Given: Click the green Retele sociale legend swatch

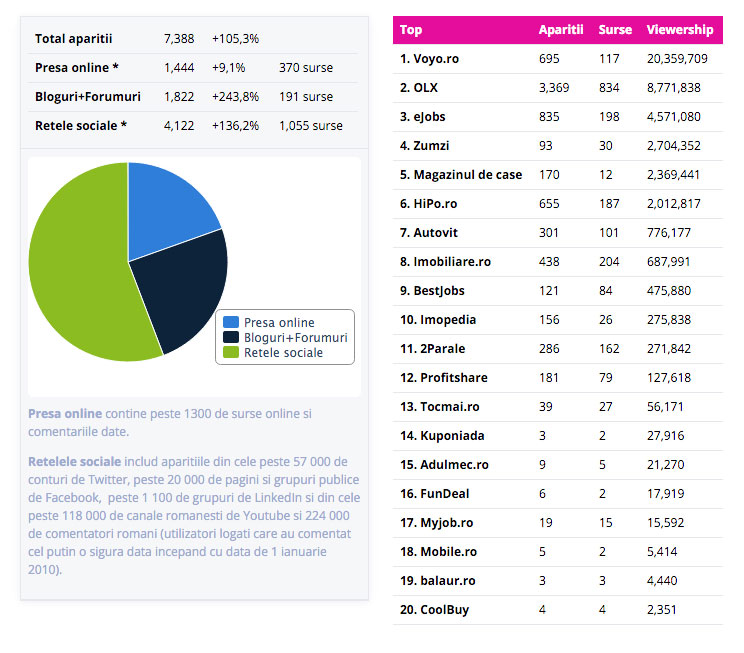Looking at the screenshot, I should point(231,352).
